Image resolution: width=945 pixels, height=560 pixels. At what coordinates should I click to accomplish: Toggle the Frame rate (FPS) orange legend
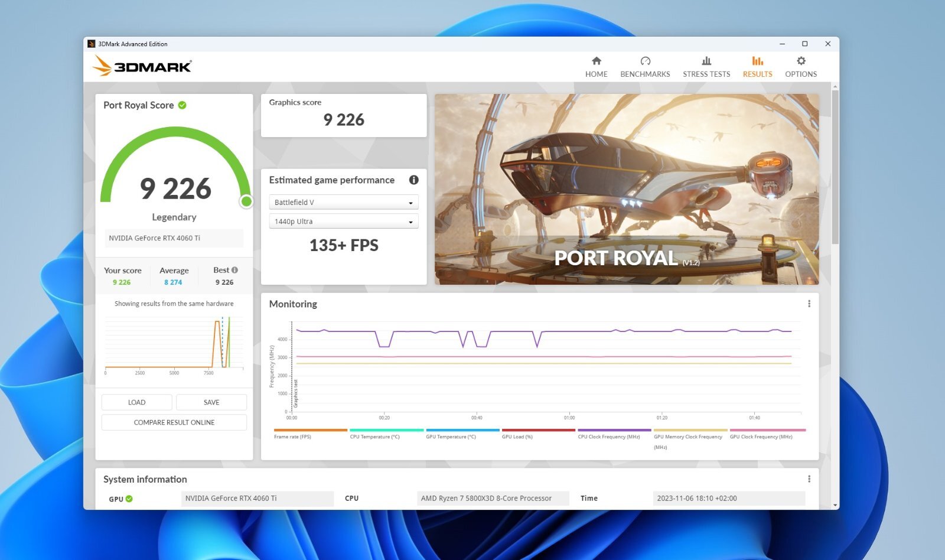click(310, 434)
